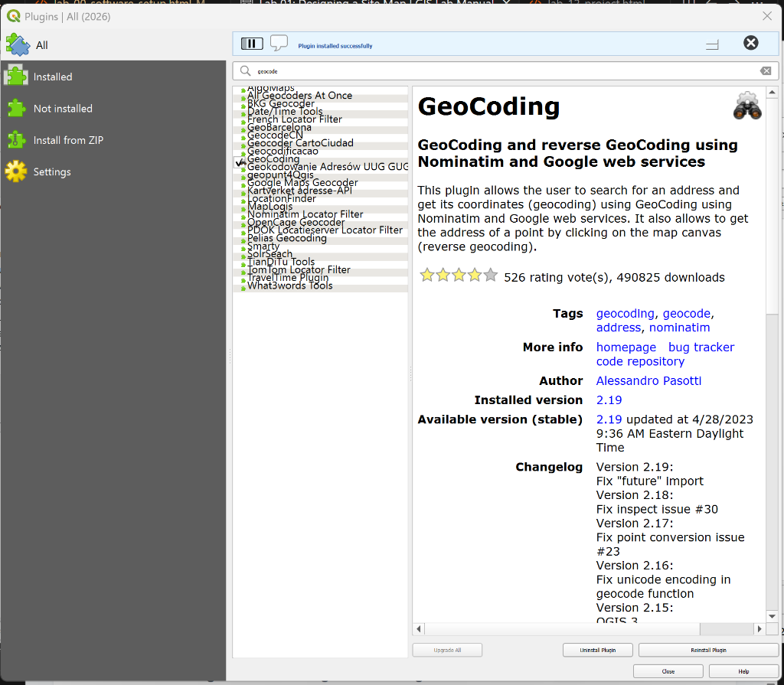Click the nominatim tag link

point(679,327)
